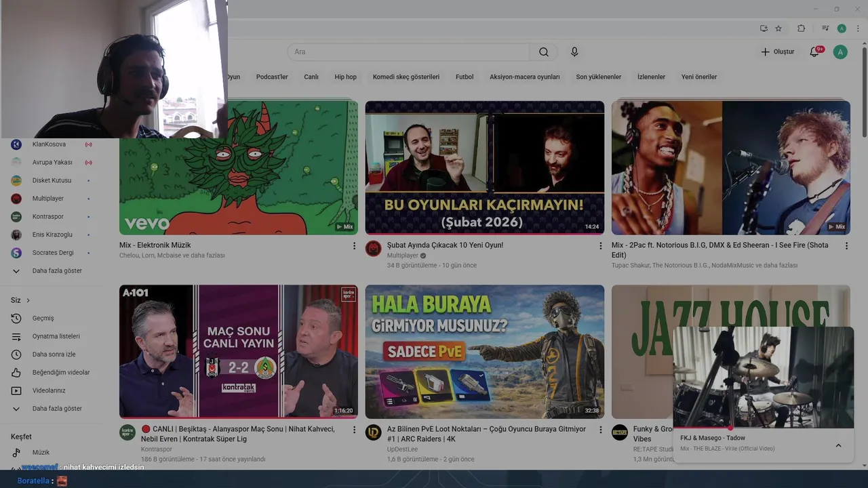Play the 2Pac I See Fire mix thumbnail
Screen dimensions: 868x488
pyautogui.click(x=731, y=168)
